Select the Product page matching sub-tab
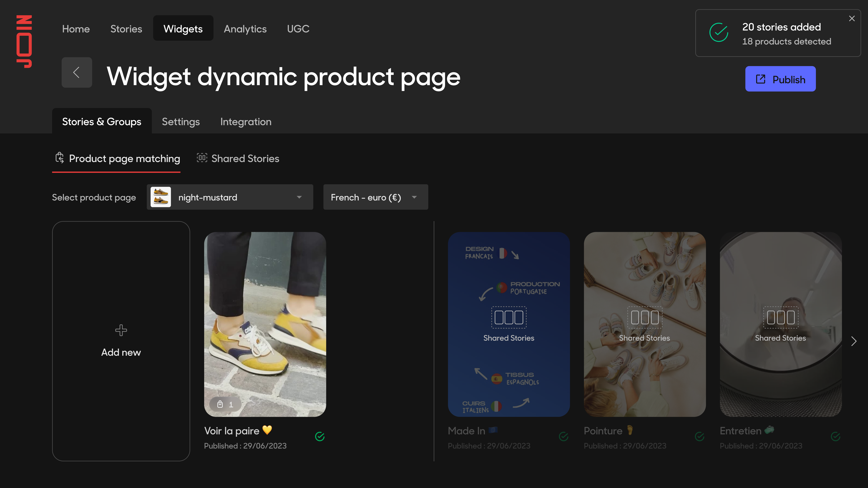Image resolution: width=868 pixels, height=488 pixels. 117,159
